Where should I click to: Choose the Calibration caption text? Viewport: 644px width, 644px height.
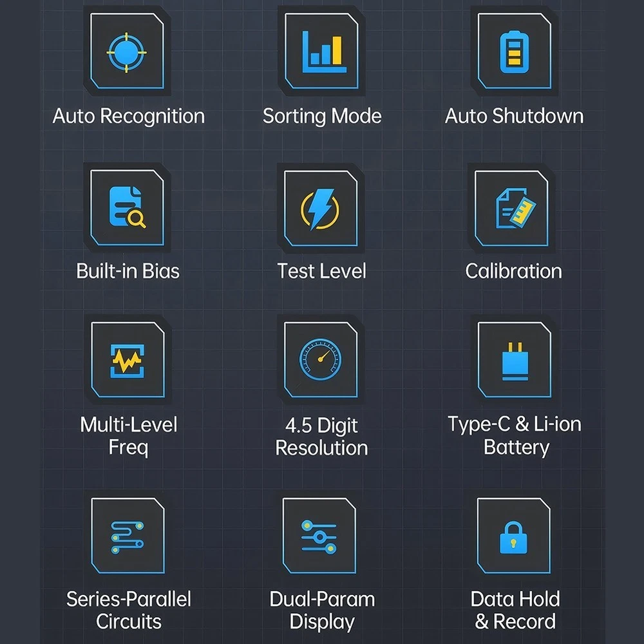click(513, 271)
